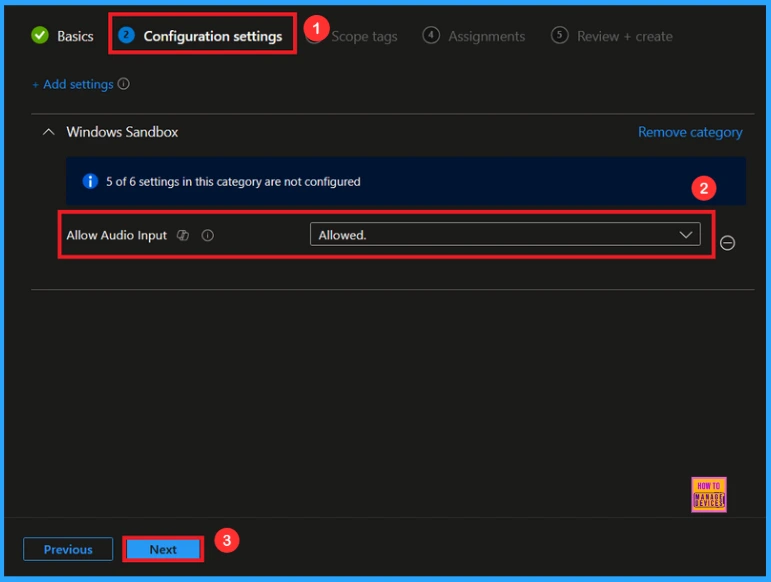The height and width of the screenshot is (582, 771).
Task: Select the Scope tags tab
Action: tap(364, 36)
